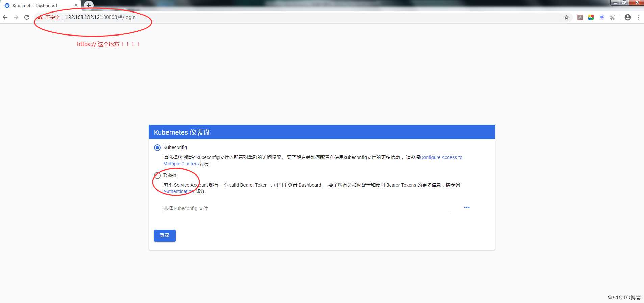Select the Kubernetes Dashboard browser tab
The width and height of the screenshot is (644, 303).
coord(41,5)
